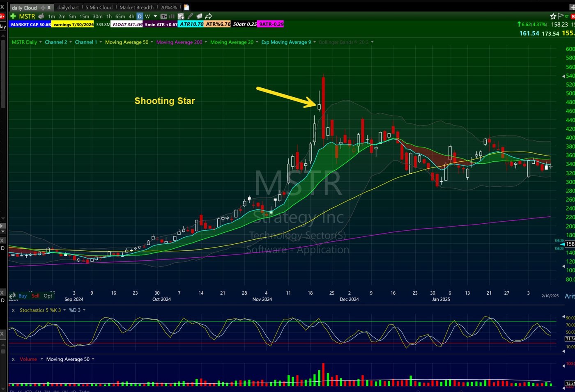Expand the Moving Average 20 dropdown

point(257,42)
